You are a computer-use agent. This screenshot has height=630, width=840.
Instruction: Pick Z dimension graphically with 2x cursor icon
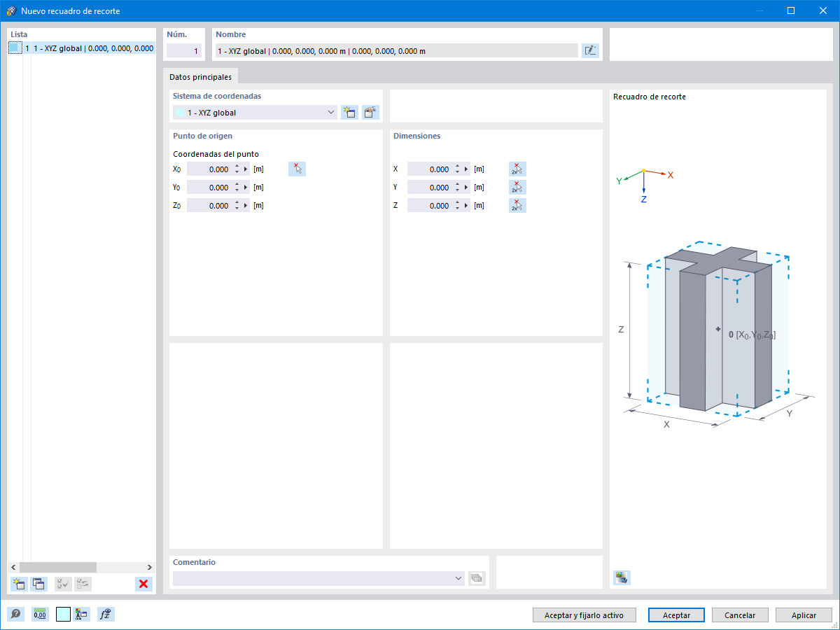click(x=517, y=205)
